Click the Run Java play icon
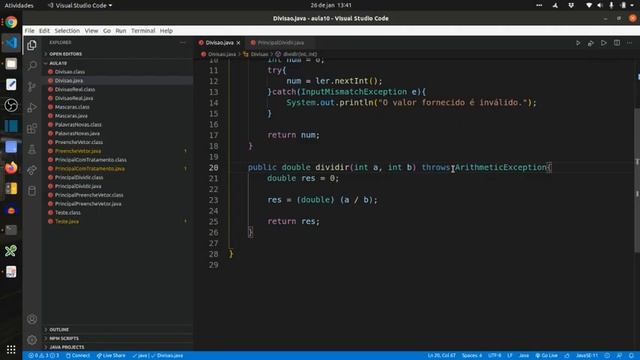The height and width of the screenshot is (360, 640). 578,43
